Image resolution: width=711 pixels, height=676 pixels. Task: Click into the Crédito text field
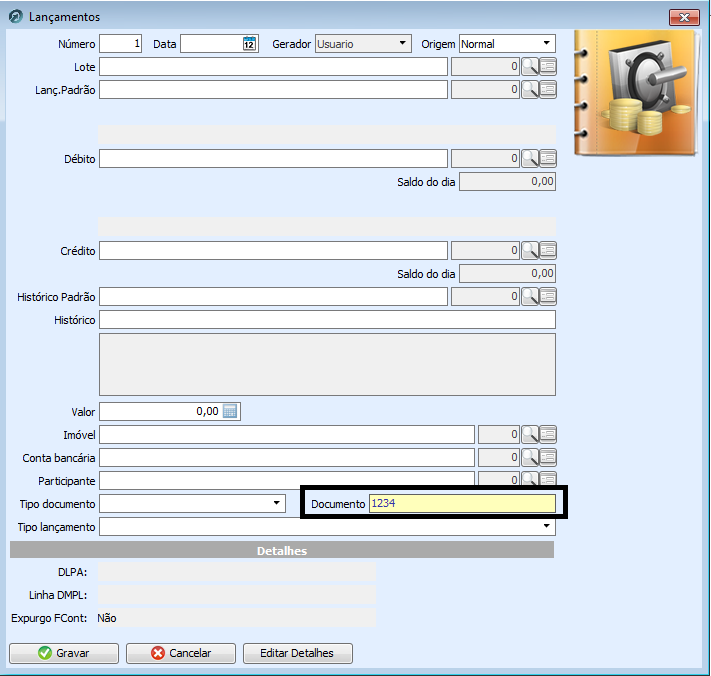[273, 250]
